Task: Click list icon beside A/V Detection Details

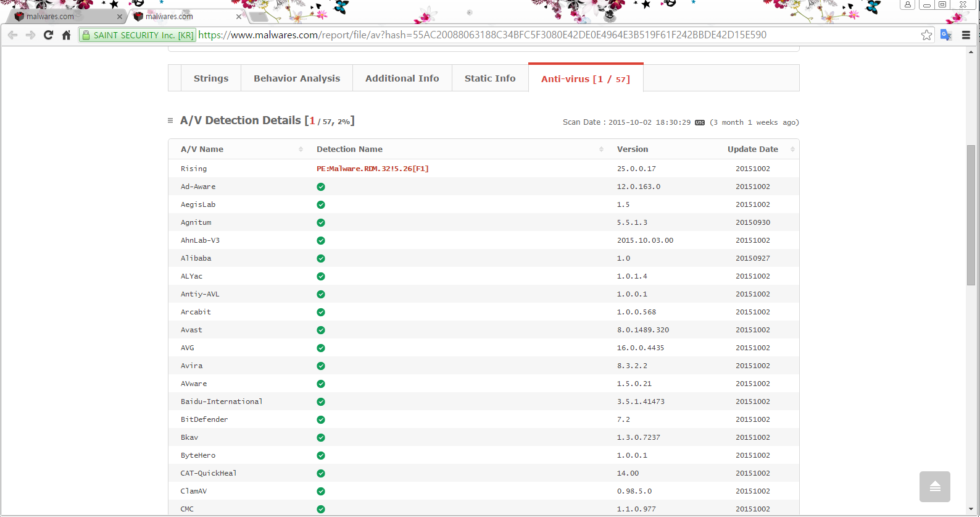Action: 170,120
